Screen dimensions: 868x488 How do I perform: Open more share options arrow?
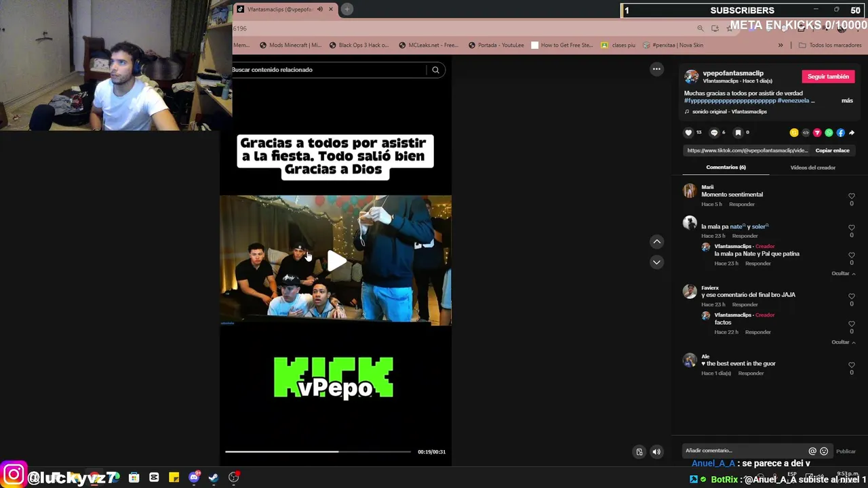click(x=852, y=133)
